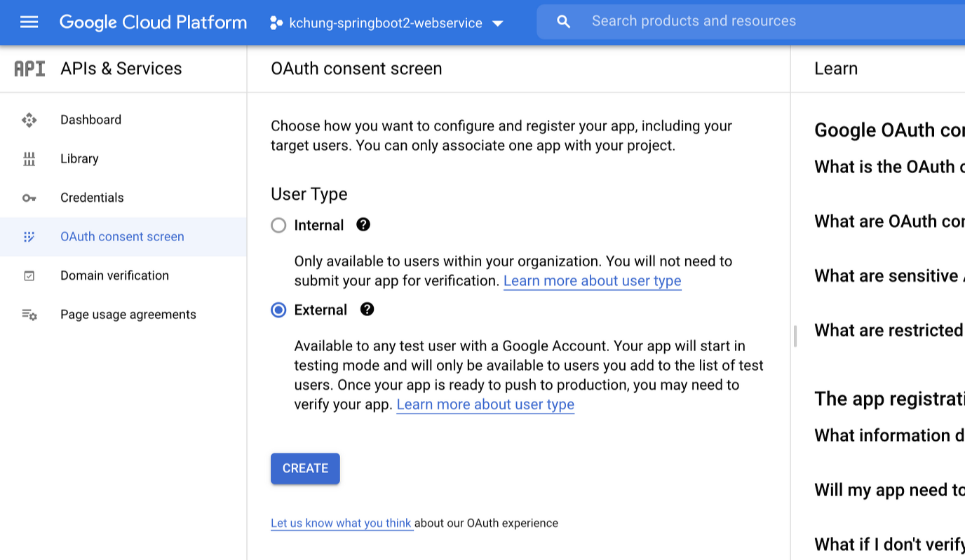Click the 'Google OAuth con' Learn heading
Viewport: 965px width, 560px height.
pyautogui.click(x=889, y=130)
